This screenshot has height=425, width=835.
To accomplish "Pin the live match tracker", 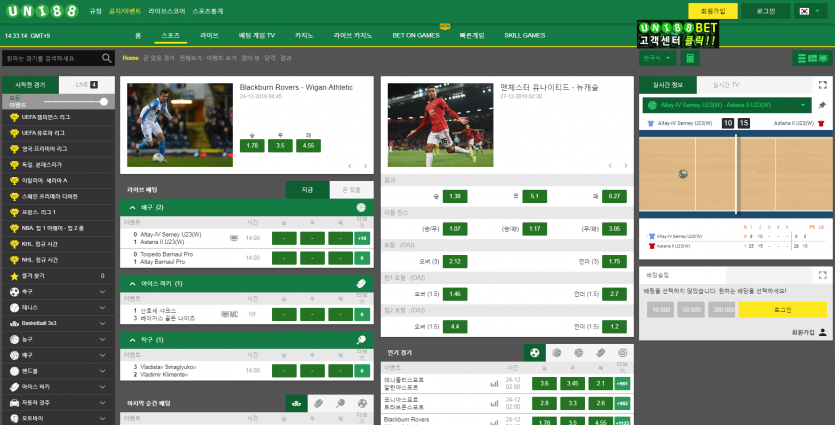I will (822, 105).
